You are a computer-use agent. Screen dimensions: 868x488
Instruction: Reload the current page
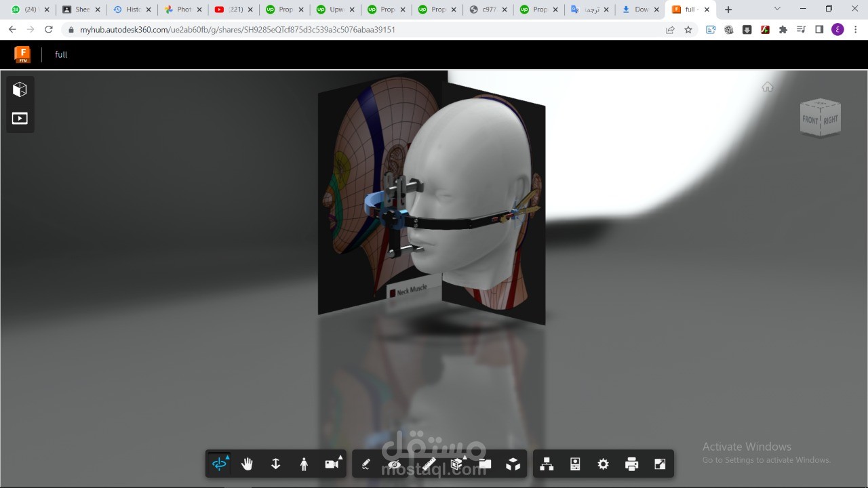(49, 30)
